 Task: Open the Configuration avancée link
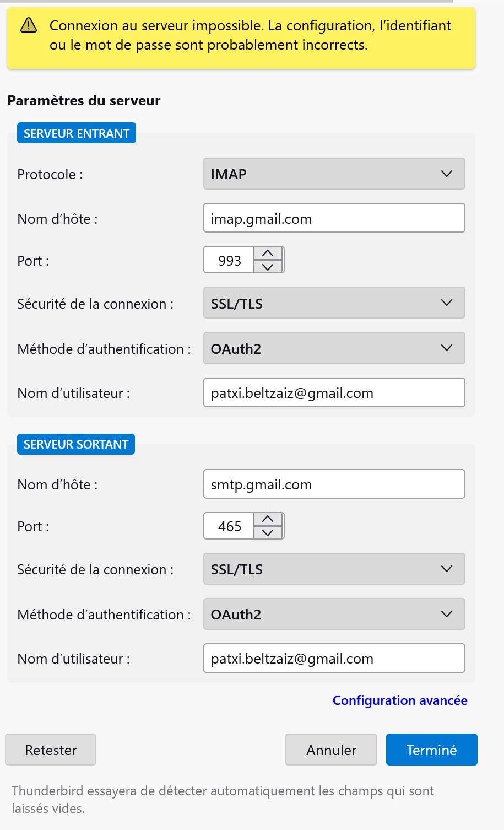click(400, 700)
